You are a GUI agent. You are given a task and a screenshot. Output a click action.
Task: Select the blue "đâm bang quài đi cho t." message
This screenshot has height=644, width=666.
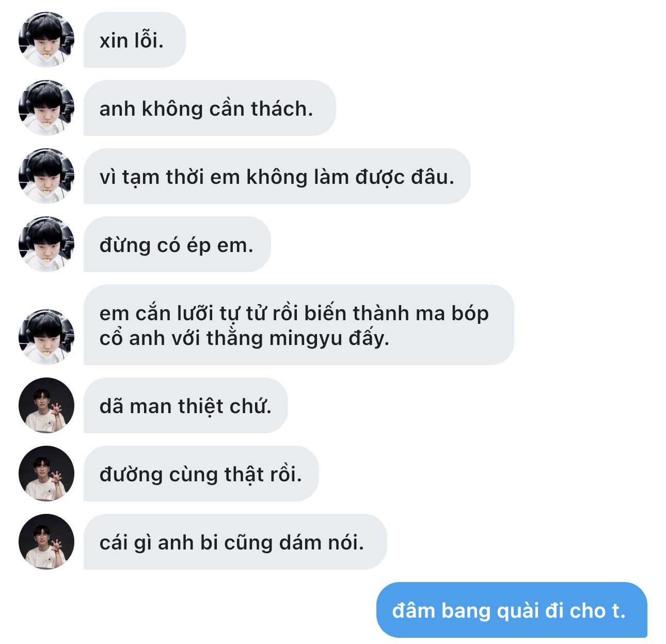pyautogui.click(x=512, y=610)
